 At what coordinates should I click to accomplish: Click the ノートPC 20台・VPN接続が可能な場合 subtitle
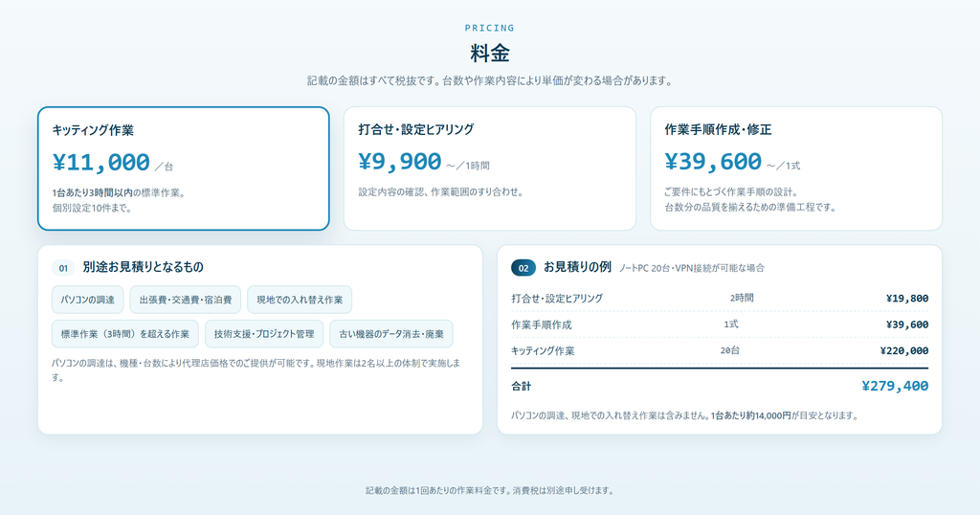(691, 268)
